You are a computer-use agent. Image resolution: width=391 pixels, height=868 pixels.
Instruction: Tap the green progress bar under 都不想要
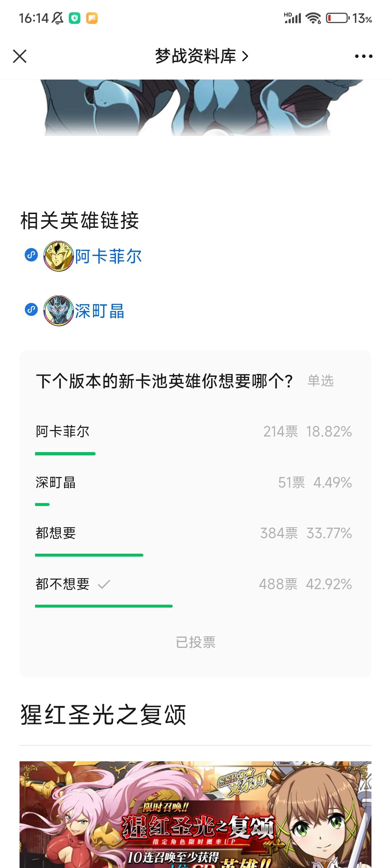click(104, 606)
